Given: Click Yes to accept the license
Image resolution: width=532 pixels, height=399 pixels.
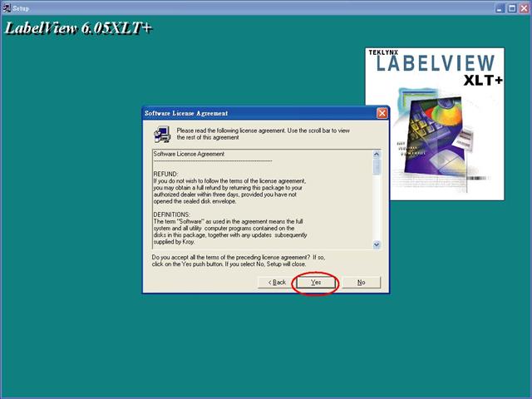Looking at the screenshot, I should pos(316,283).
